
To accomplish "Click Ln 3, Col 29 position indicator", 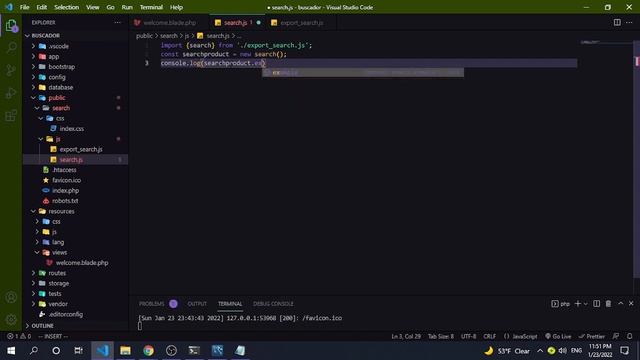I will (406, 336).
